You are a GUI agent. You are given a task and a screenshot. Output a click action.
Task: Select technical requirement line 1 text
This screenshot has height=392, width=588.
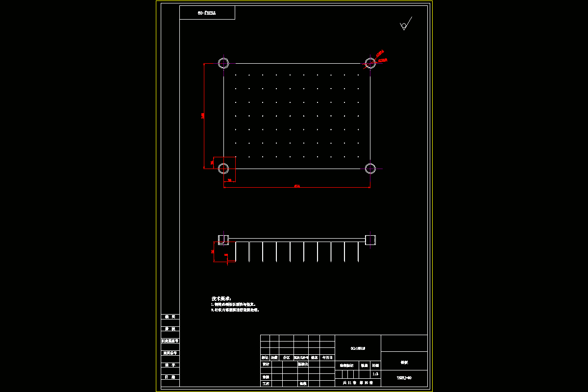coord(233,304)
